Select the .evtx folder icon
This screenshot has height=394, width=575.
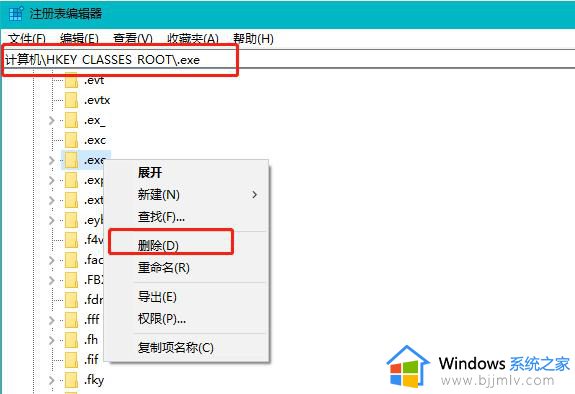tap(72, 100)
